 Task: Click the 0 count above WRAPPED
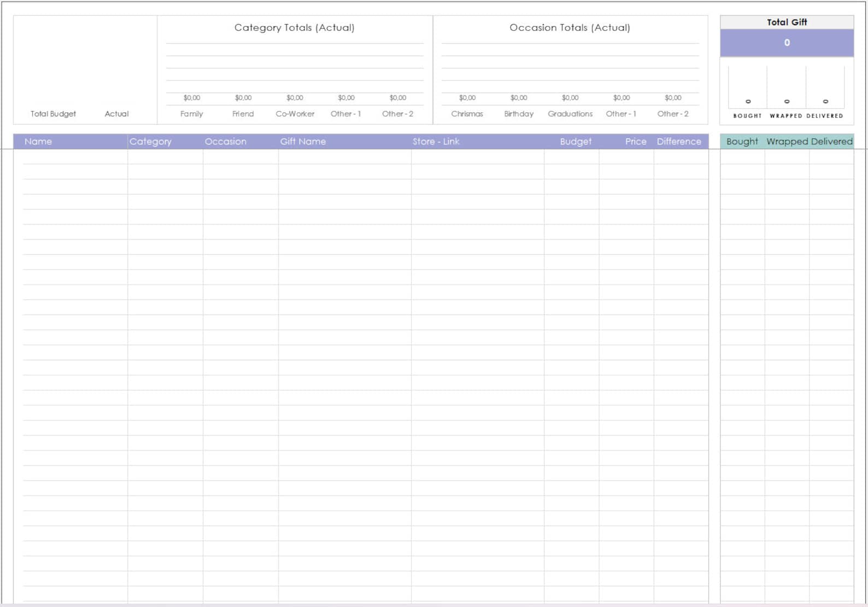[787, 102]
